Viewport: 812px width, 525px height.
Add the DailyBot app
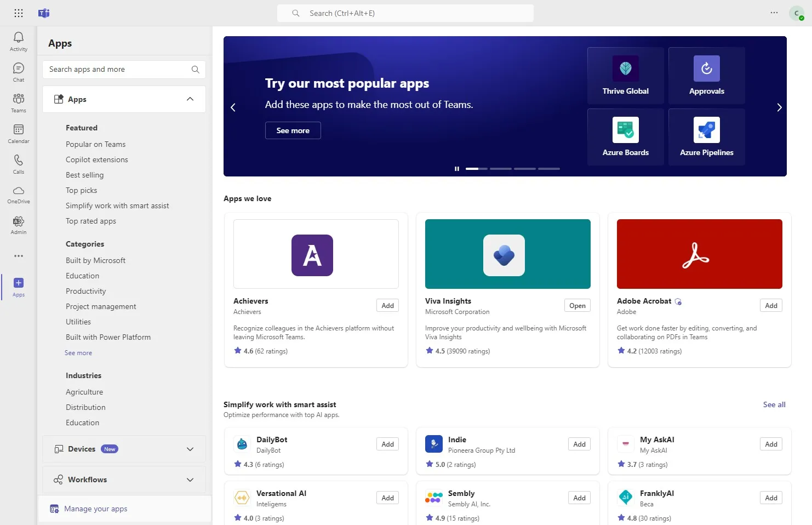[x=388, y=444]
